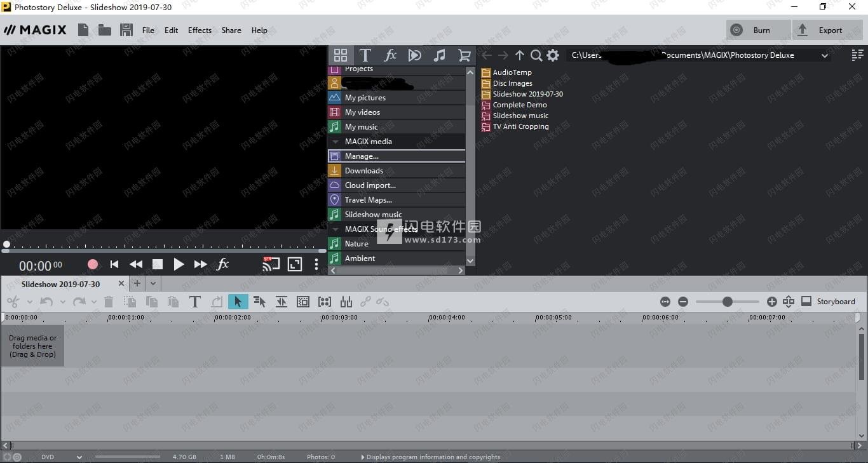The width and height of the screenshot is (868, 463).
Task: Open search magnifier in the file browser
Action: pyautogui.click(x=536, y=55)
